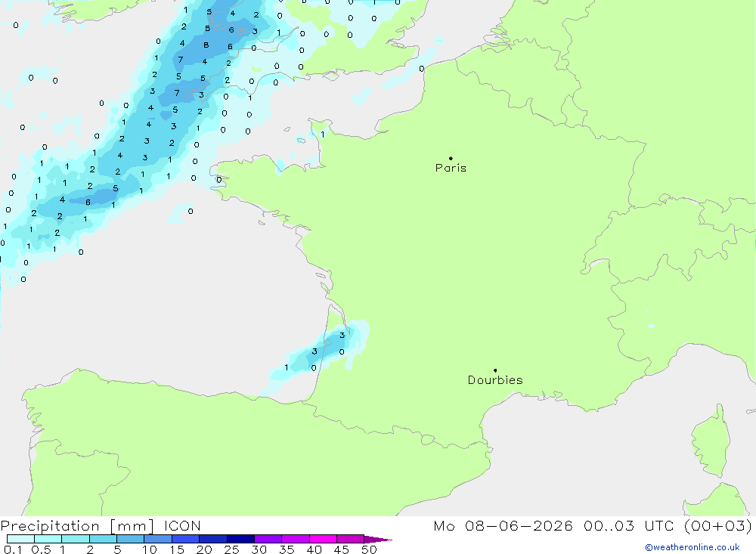Click the 20–25 mm legend swatch
Image resolution: width=756 pixels, height=554 pixels.
[213, 539]
